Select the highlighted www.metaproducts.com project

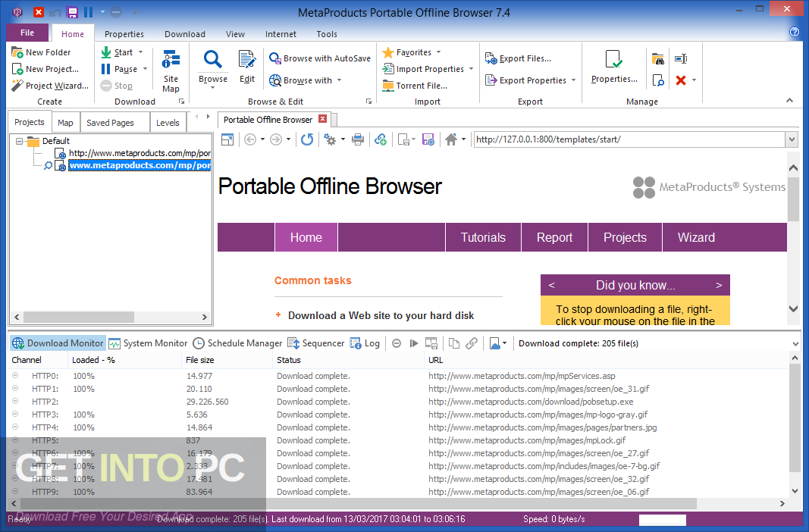(x=140, y=165)
